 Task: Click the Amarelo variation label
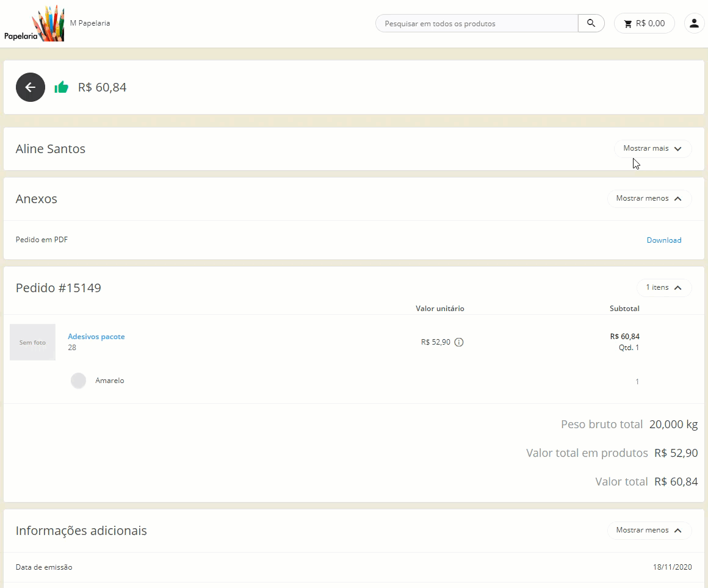(110, 381)
